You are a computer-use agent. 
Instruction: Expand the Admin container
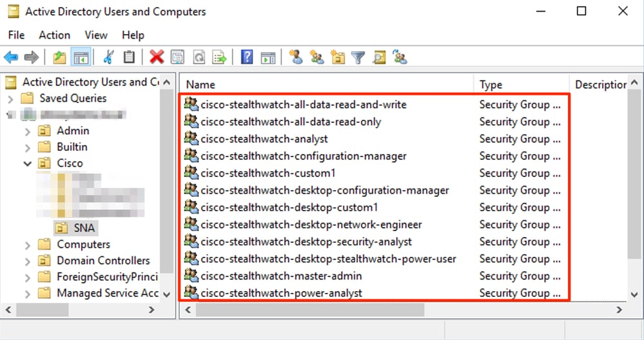tap(28, 131)
